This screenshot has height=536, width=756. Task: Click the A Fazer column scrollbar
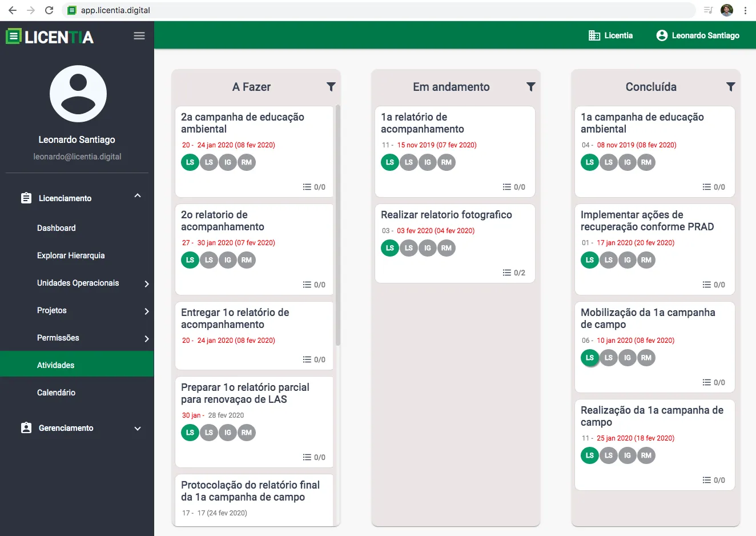(x=337, y=225)
